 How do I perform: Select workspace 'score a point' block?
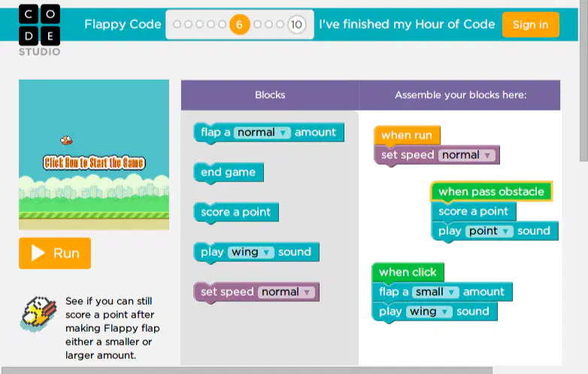[474, 211]
